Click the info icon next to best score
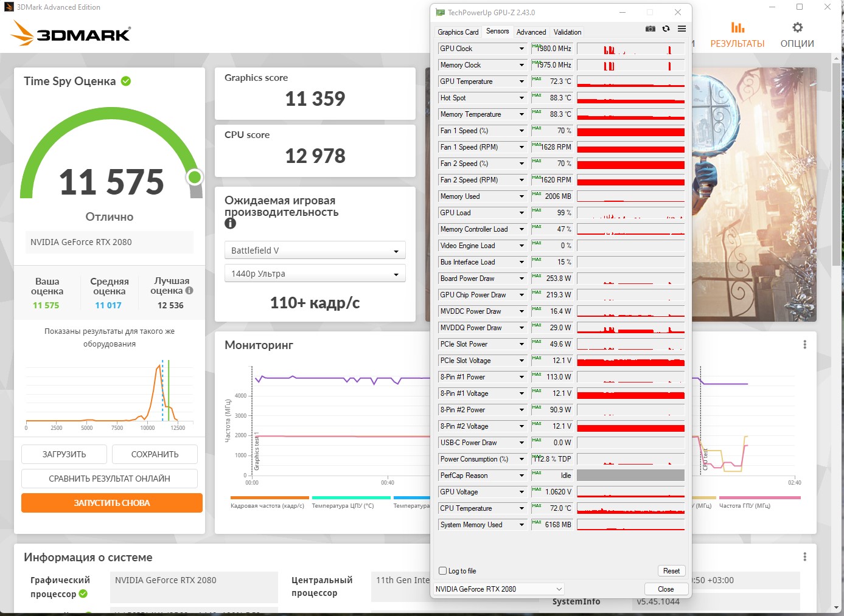844x616 pixels. point(189,291)
